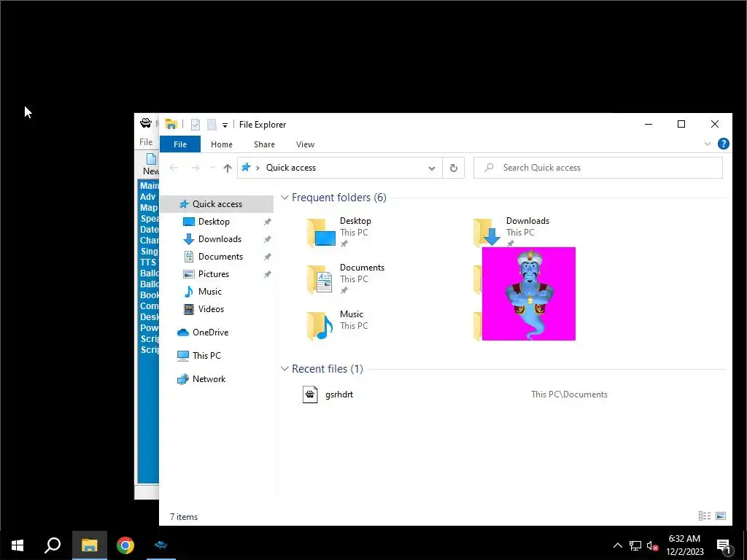
Task: Switch to the Home ribbon tab
Action: coord(222,144)
